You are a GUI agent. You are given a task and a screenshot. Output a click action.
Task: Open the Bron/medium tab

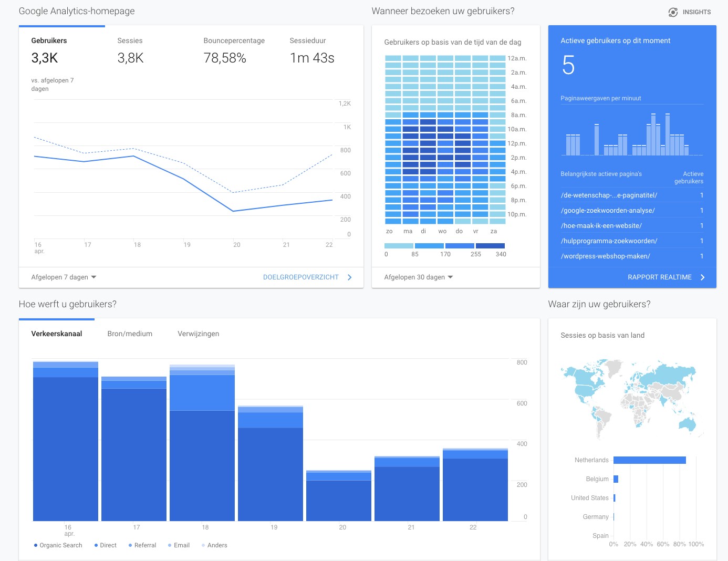pyautogui.click(x=130, y=334)
